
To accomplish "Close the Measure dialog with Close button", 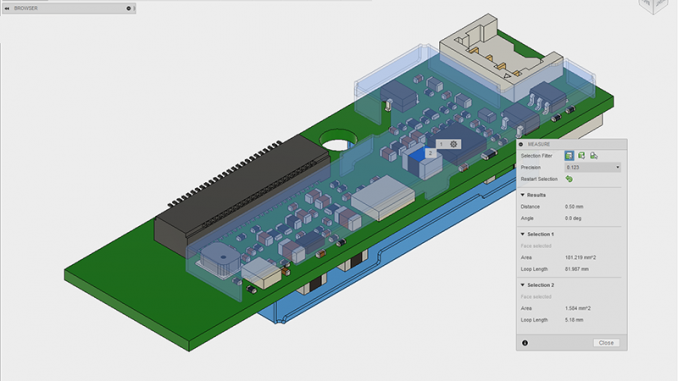I will 606,343.
